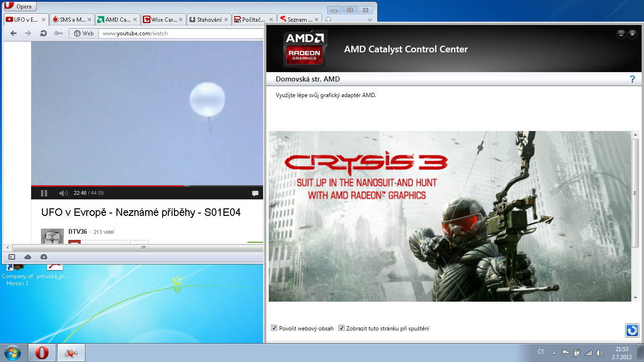Switch to the UFO v E... YouTube tab
The width and height of the screenshot is (644, 362).
click(26, 20)
